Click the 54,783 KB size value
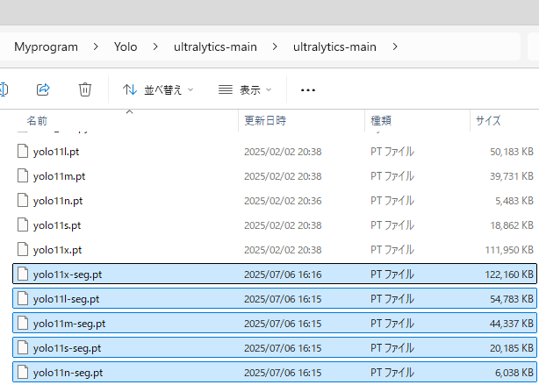The width and height of the screenshot is (539, 392). click(x=512, y=299)
